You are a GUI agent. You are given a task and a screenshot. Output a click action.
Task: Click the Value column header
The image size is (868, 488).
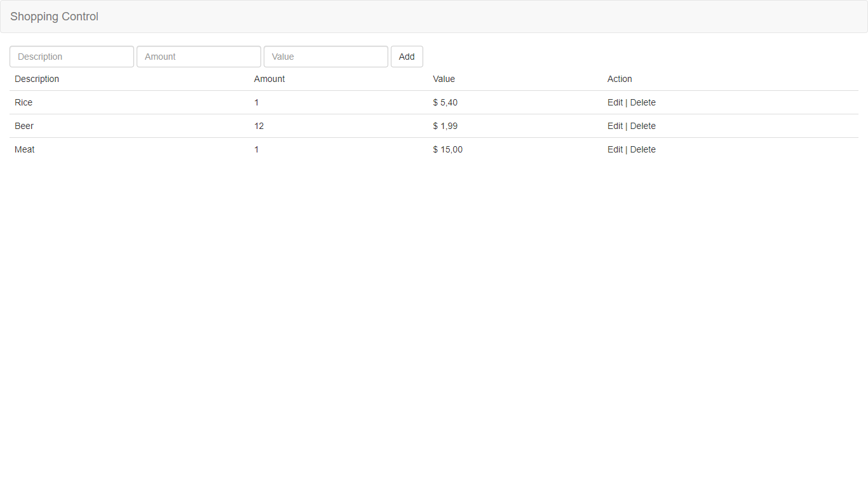pyautogui.click(x=444, y=79)
